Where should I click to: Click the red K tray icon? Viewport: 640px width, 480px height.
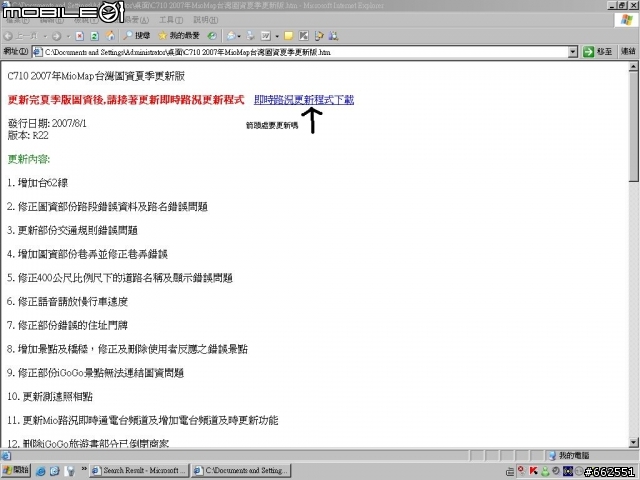tap(533, 471)
